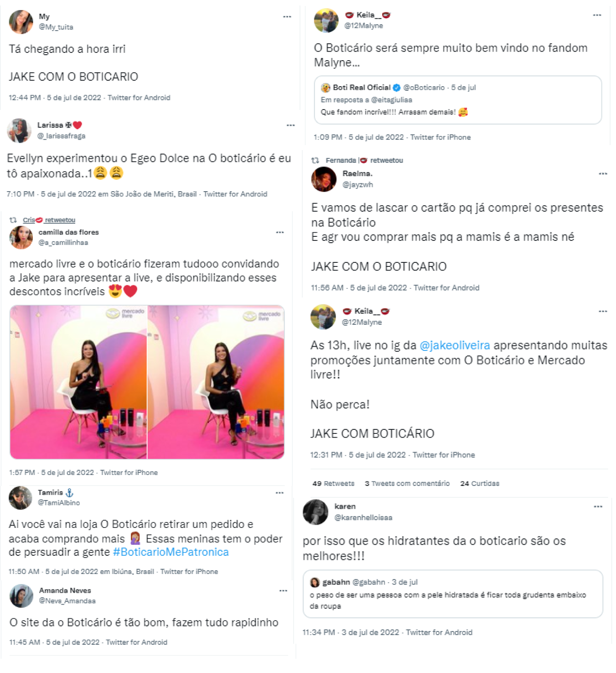Open the quoted Boti Real Oficial tweet
This screenshot has height=673, width=616.
tap(458, 100)
